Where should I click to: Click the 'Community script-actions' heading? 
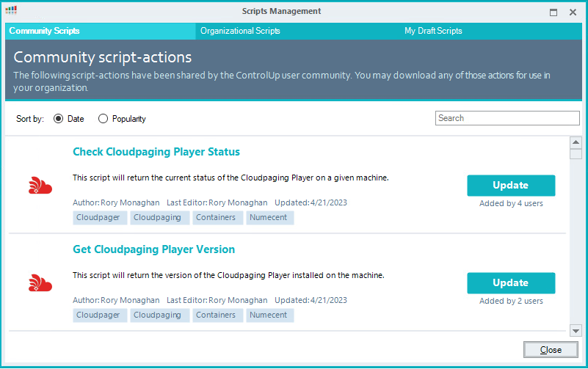pyautogui.click(x=102, y=57)
